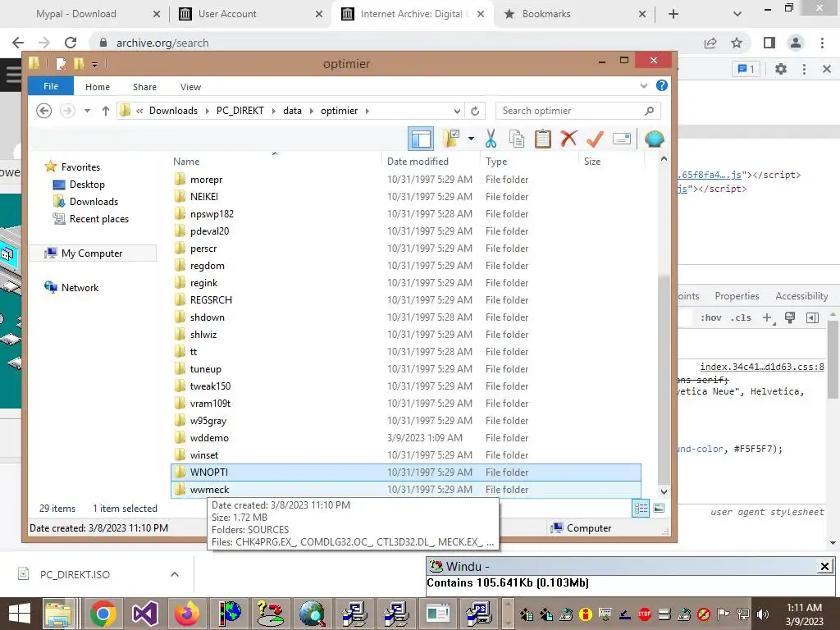
Task: Open DevTools settings gear
Action: pyautogui.click(x=781, y=69)
